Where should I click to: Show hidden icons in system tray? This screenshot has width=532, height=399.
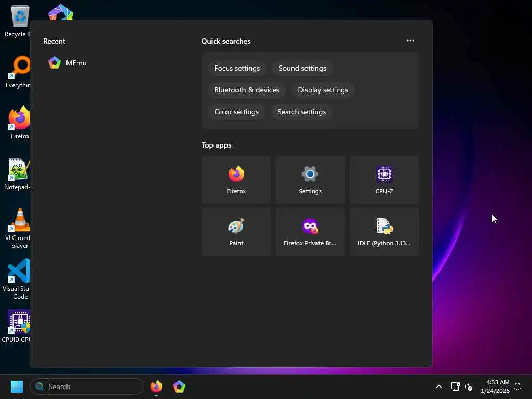[438, 387]
